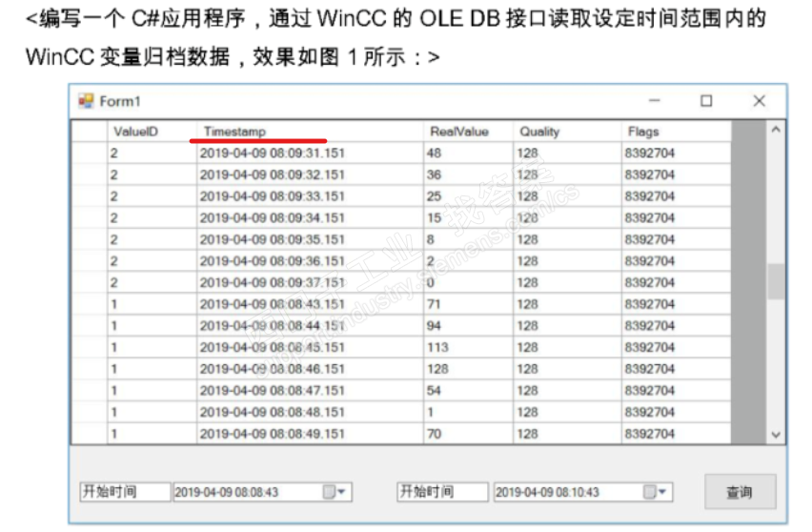Select cell 2019-04-09 08:08:47.151
812x532 pixels.
(x=310, y=391)
